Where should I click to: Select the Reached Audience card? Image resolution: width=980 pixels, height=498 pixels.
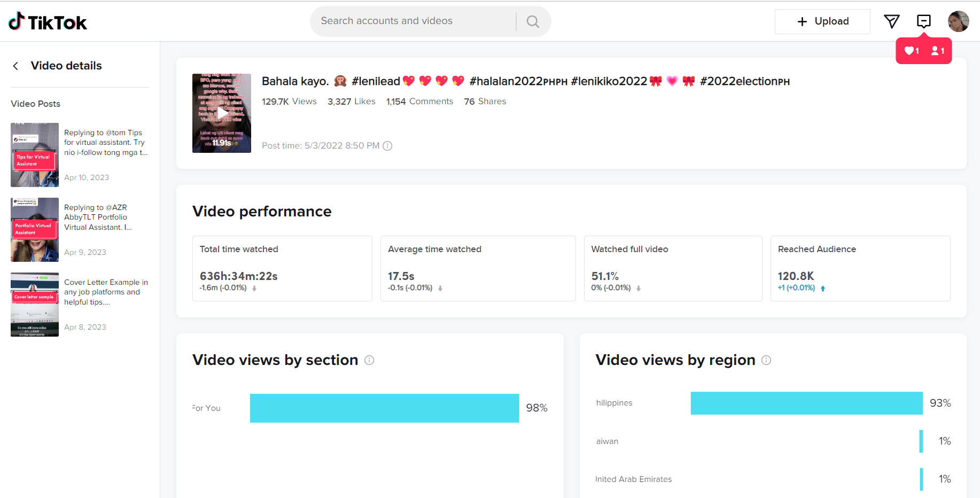coord(860,268)
